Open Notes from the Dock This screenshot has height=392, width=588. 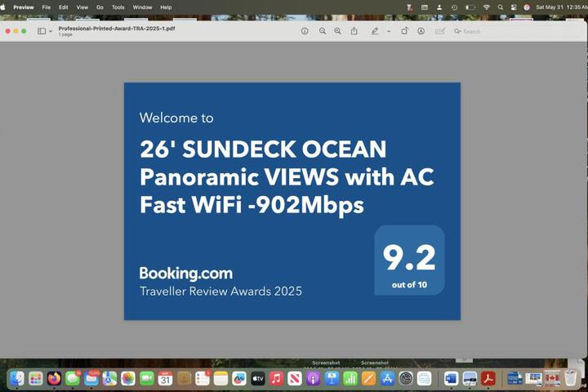pyautogui.click(x=220, y=378)
